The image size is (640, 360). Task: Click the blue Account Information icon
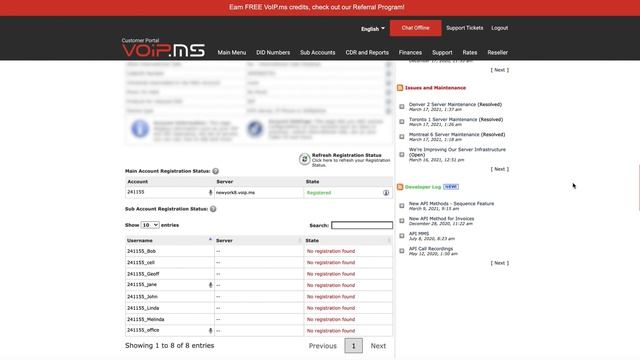tap(140, 129)
